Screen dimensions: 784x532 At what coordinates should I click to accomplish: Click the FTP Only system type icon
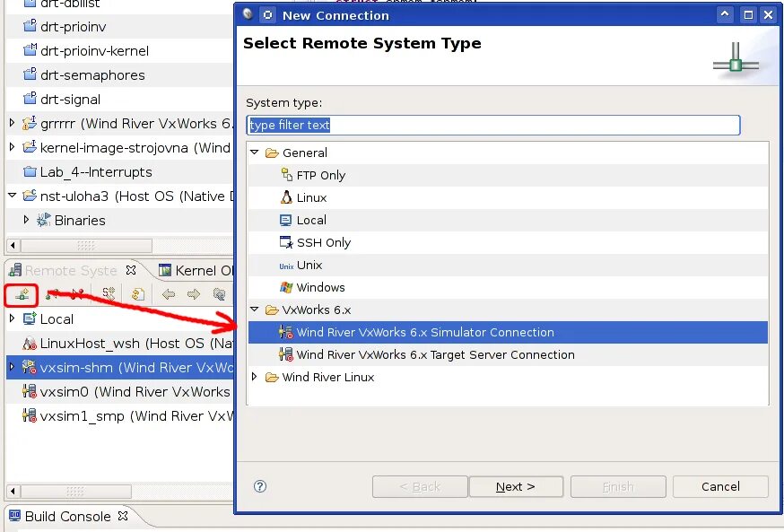coord(286,175)
